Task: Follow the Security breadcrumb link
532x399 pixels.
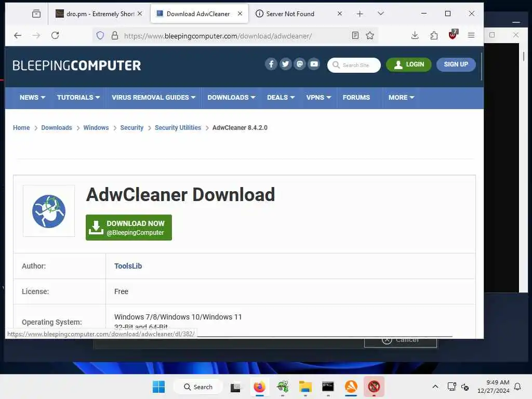Action: pyautogui.click(x=131, y=128)
